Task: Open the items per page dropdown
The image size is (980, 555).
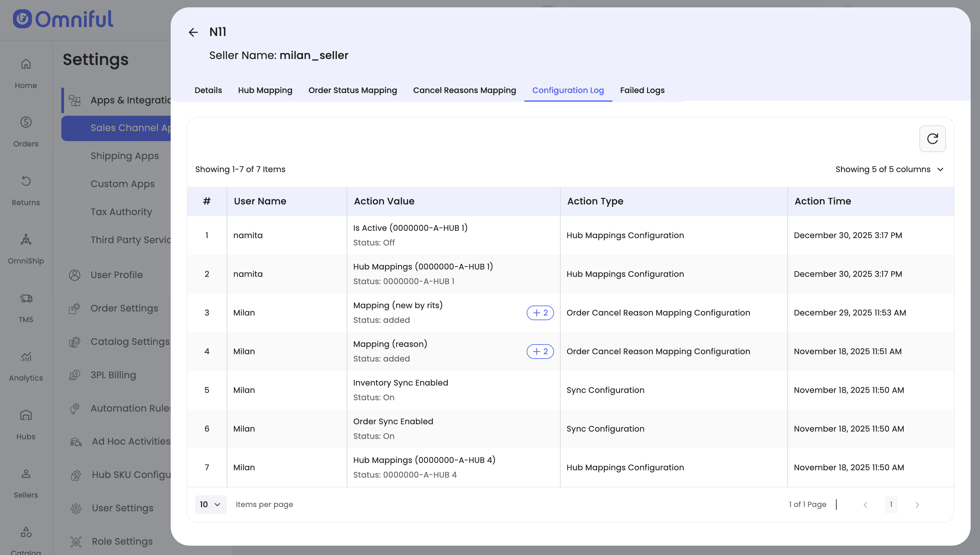Action: [210, 504]
